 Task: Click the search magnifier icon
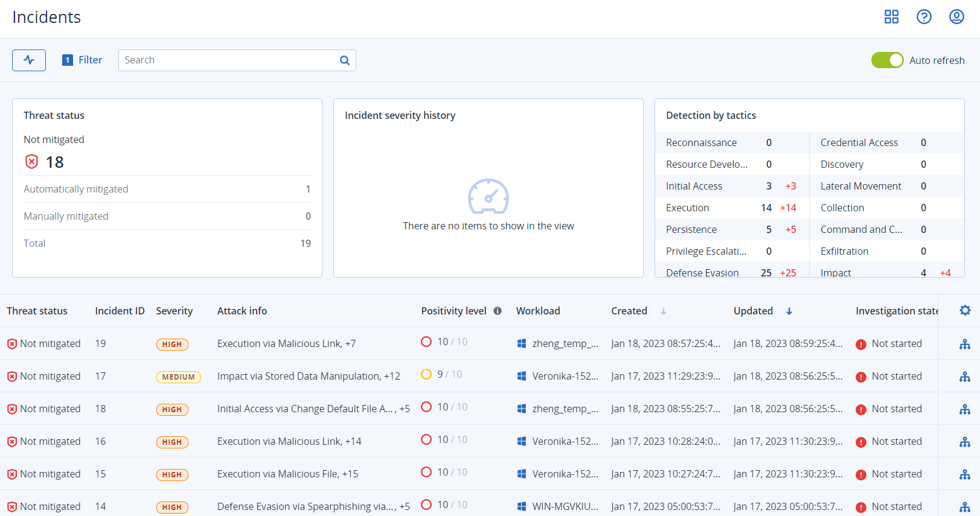pos(345,60)
